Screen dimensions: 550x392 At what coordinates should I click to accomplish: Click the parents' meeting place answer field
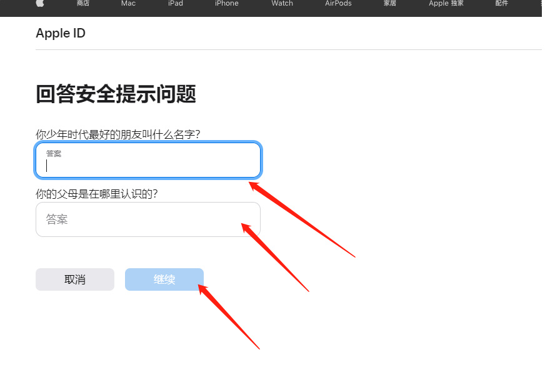pyautogui.click(x=148, y=219)
